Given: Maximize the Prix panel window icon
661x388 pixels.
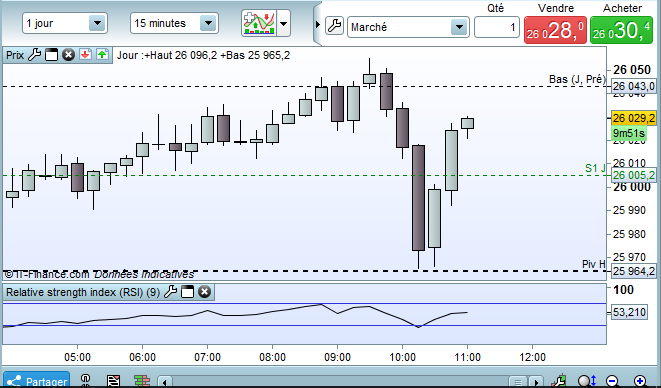Looking at the screenshot, I should (x=51, y=55).
